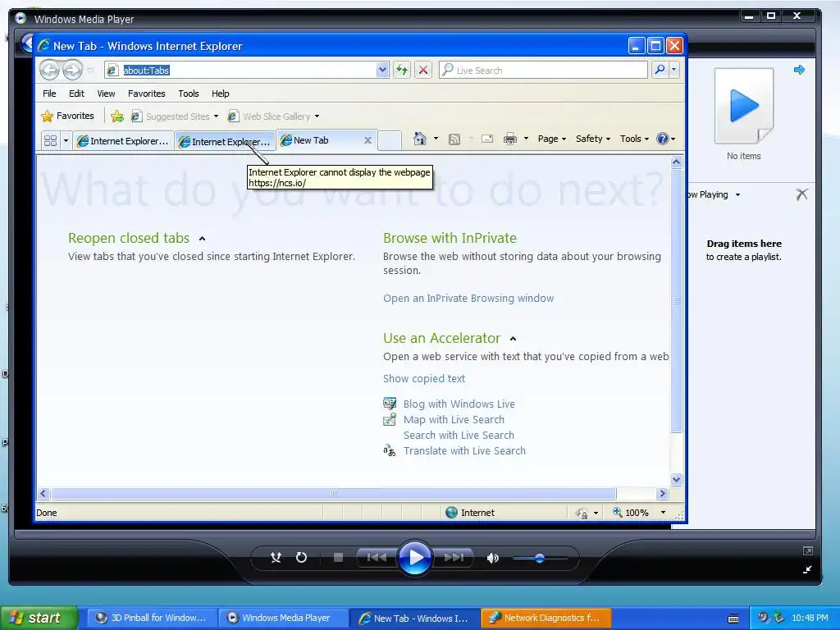Image resolution: width=840 pixels, height=630 pixels.
Task: Open the Favorites menu in menu bar
Action: [146, 94]
